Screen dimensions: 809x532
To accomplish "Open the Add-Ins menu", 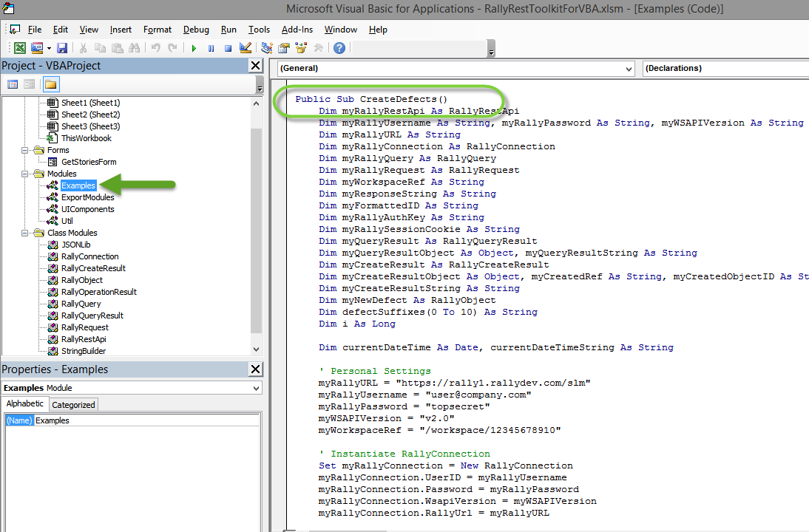I will pos(297,30).
